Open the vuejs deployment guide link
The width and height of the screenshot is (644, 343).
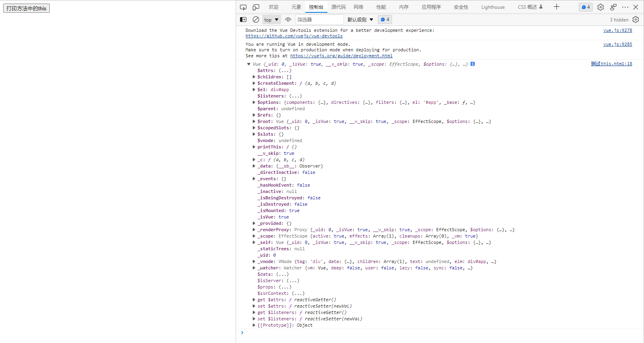pos(342,56)
